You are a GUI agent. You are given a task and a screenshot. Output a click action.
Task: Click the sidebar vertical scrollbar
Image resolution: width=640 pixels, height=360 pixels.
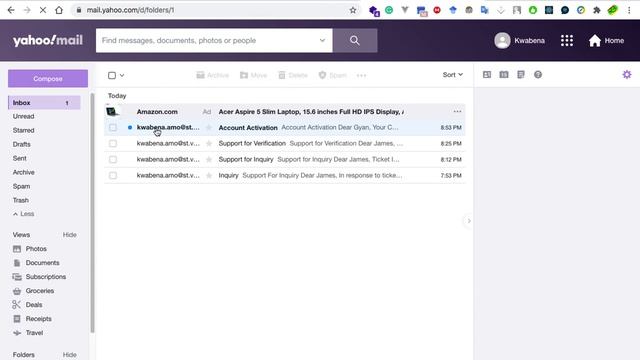pyautogui.click(x=92, y=212)
